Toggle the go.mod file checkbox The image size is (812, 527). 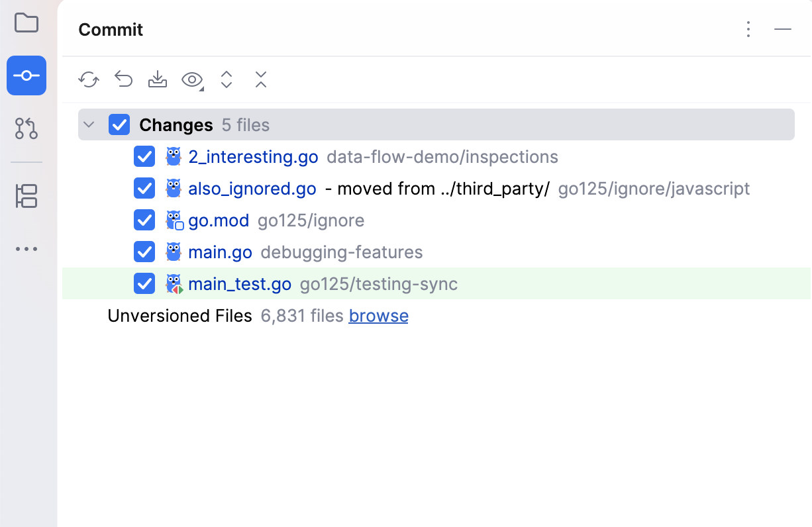[144, 220]
